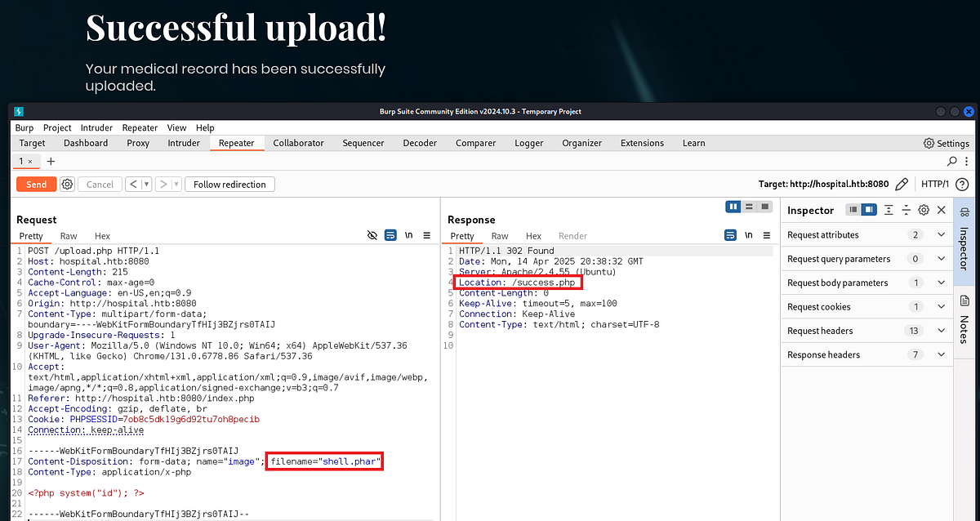Open the Help menu
Image resolution: width=980 pixels, height=521 pixels.
(205, 127)
